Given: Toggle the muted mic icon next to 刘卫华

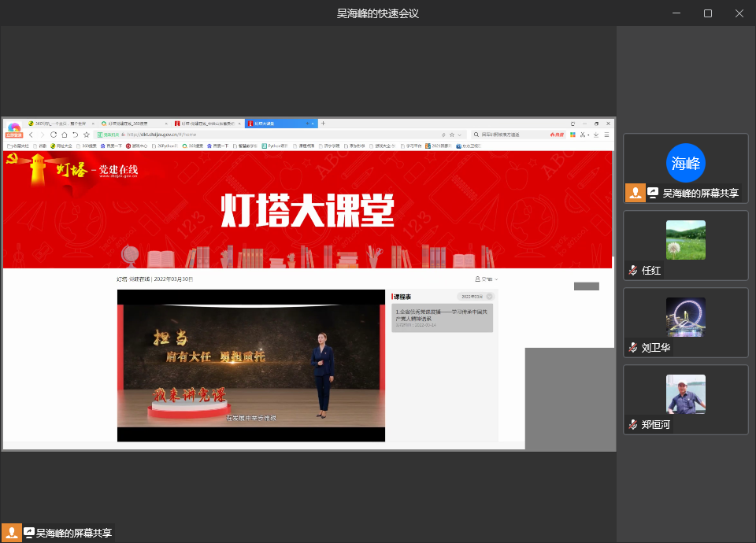Looking at the screenshot, I should 632,347.
